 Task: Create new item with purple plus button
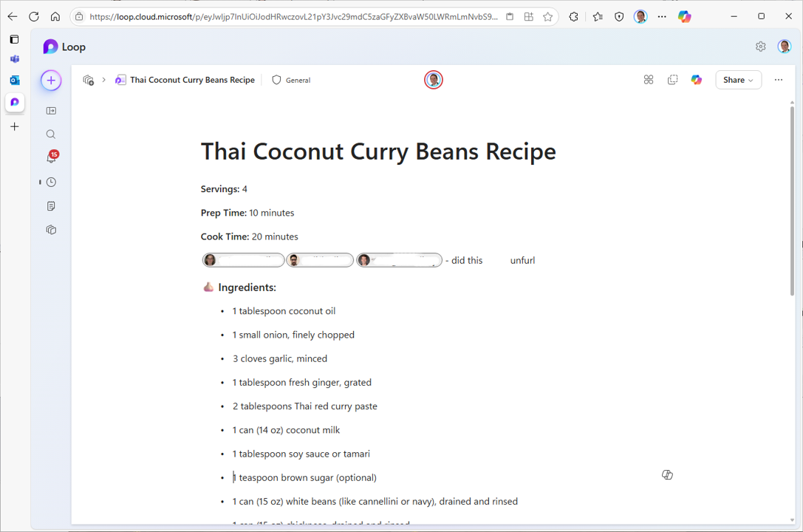51,81
